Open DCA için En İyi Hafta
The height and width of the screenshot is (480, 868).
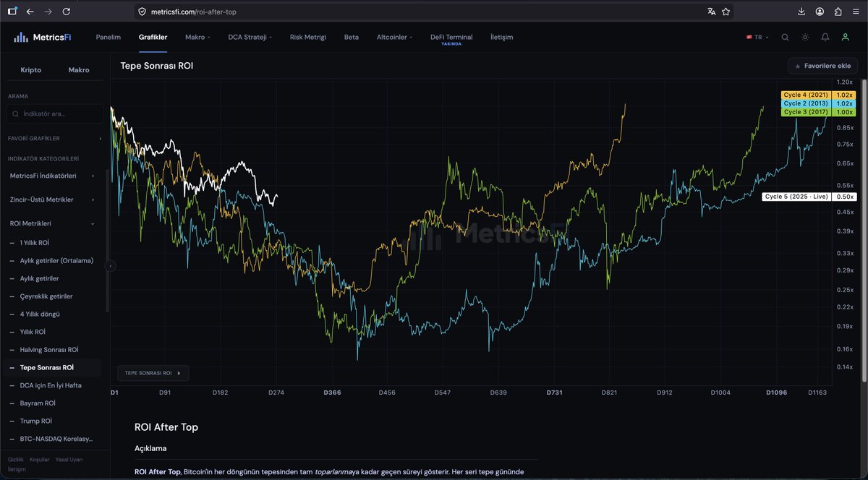pos(52,385)
